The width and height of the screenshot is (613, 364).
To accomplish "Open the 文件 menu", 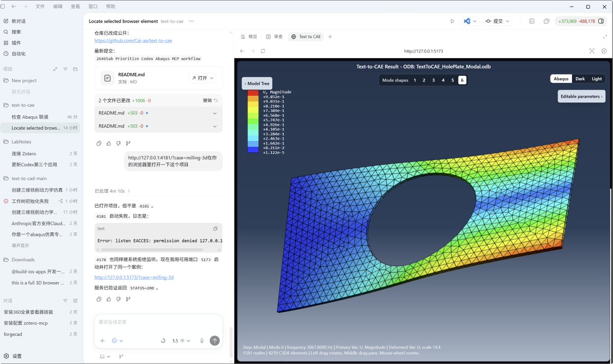I will [40, 7].
